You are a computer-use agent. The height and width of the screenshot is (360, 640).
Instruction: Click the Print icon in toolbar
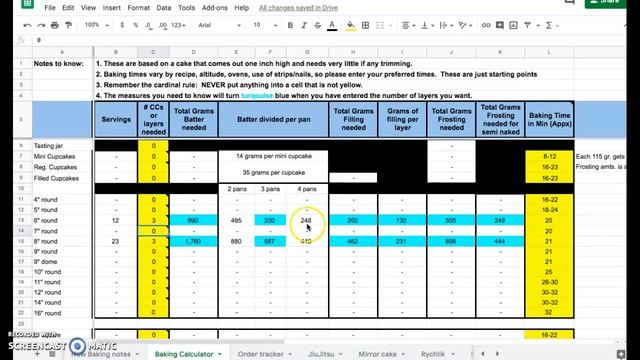tap(55, 25)
